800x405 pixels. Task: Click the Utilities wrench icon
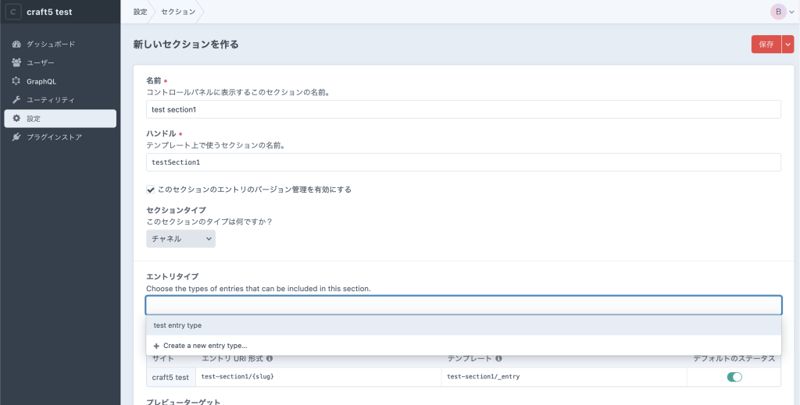point(16,100)
